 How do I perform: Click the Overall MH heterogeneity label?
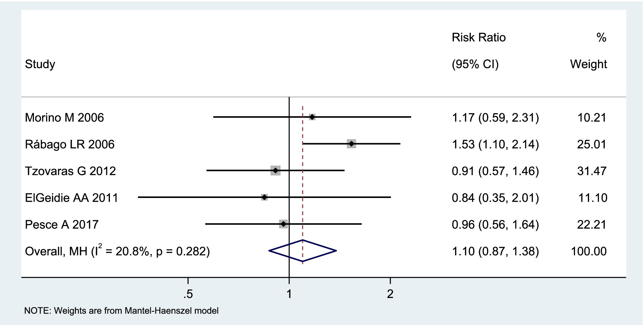(x=117, y=251)
